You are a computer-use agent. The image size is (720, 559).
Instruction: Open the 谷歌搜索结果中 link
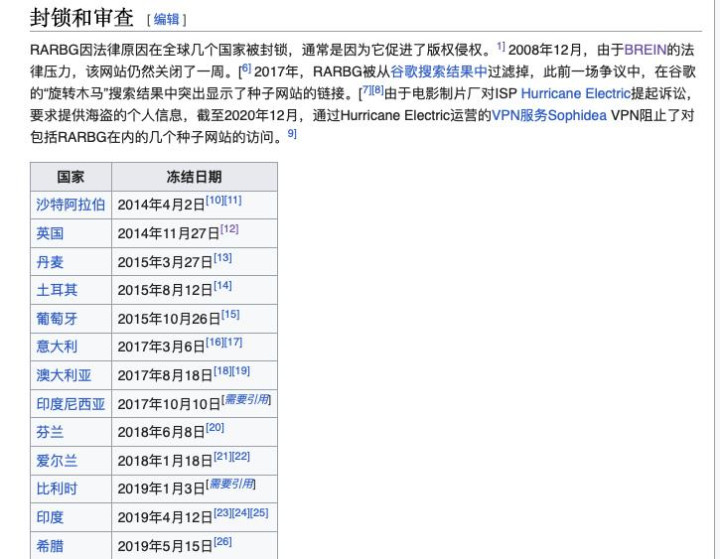(439, 72)
